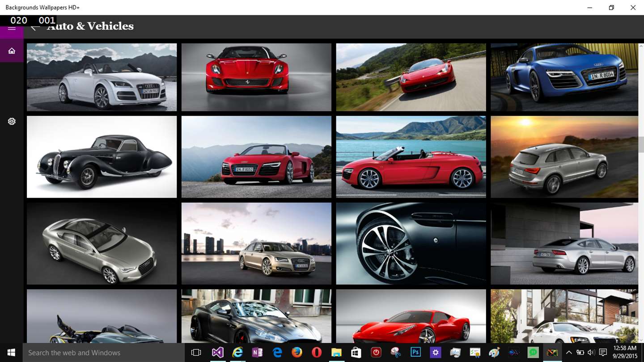The width and height of the screenshot is (644, 362).
Task: Open Opera browser from the taskbar
Action: (317, 353)
